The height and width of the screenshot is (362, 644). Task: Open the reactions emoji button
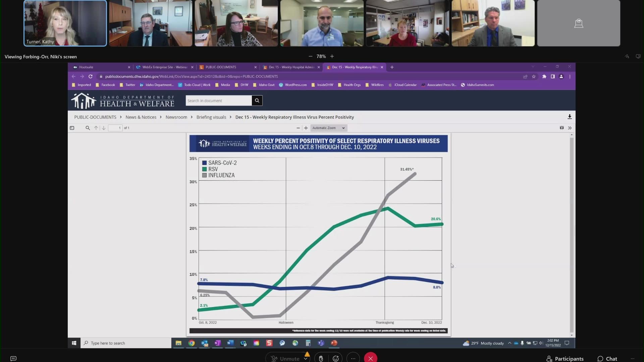coord(336,358)
